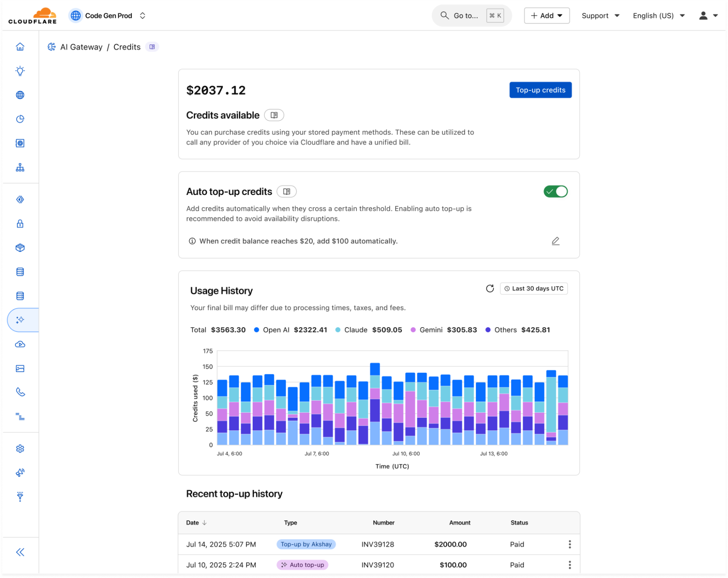Screen dimensions: 728x578
Task: Disable the Auto top-up credits toggle
Action: pyautogui.click(x=555, y=191)
